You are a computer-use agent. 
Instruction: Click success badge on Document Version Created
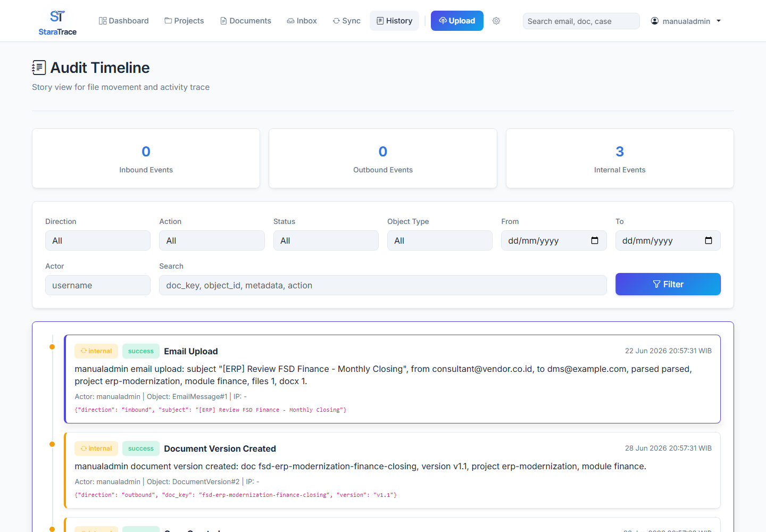[x=141, y=448]
